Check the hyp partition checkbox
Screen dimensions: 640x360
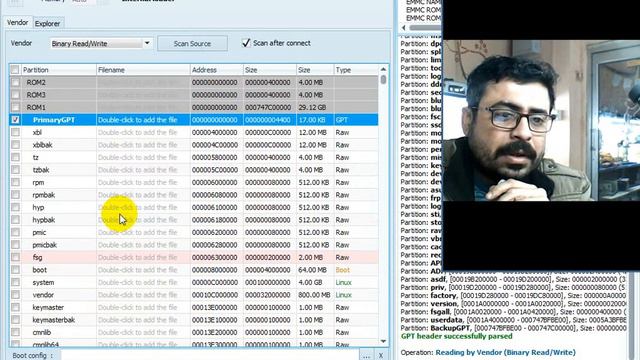15,207
